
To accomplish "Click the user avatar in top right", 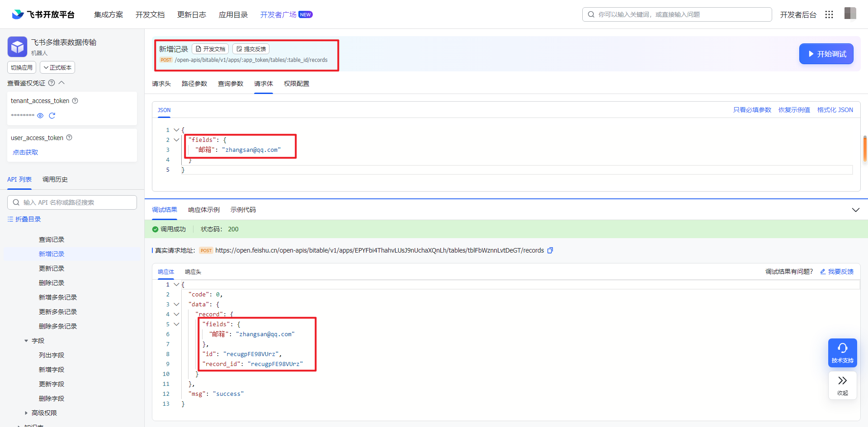I will 850,14.
